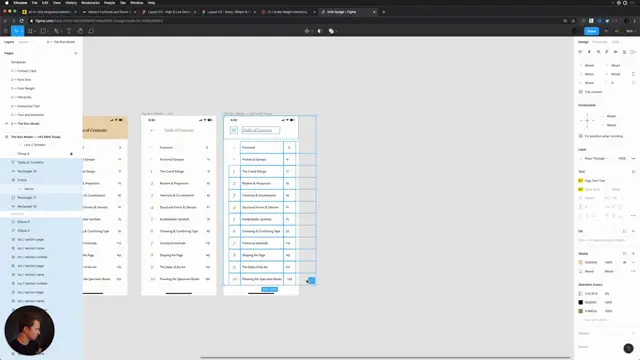This screenshot has width=640, height=360.
Task: Switch to the Assets tab
Action: coord(23,42)
